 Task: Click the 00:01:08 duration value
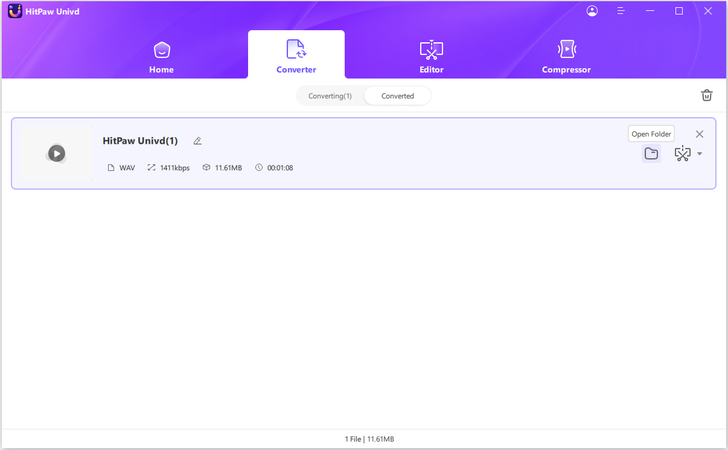tap(280, 168)
